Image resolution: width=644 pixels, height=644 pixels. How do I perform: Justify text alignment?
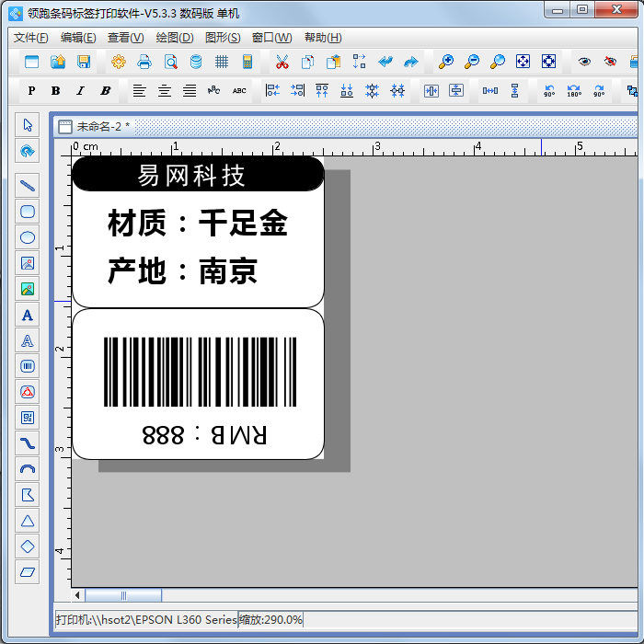(190, 91)
